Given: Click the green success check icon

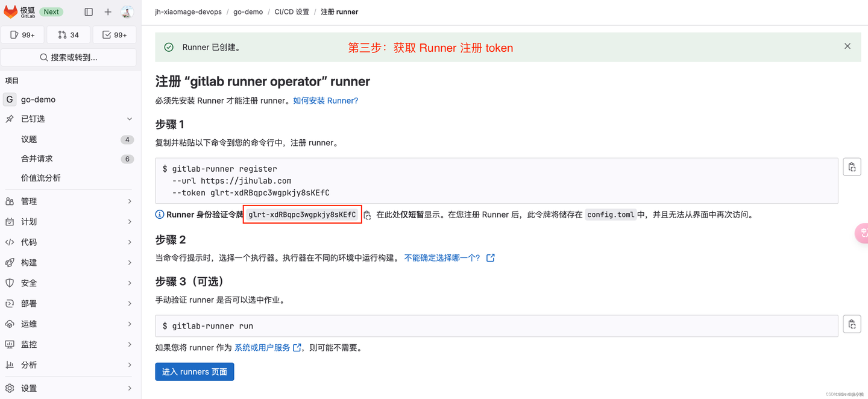Looking at the screenshot, I should [x=169, y=47].
